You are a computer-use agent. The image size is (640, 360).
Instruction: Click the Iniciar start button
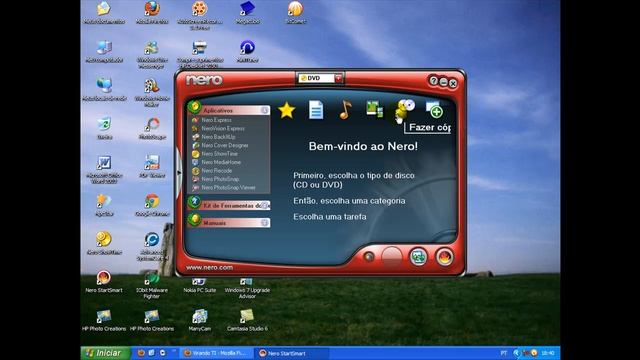(105, 353)
